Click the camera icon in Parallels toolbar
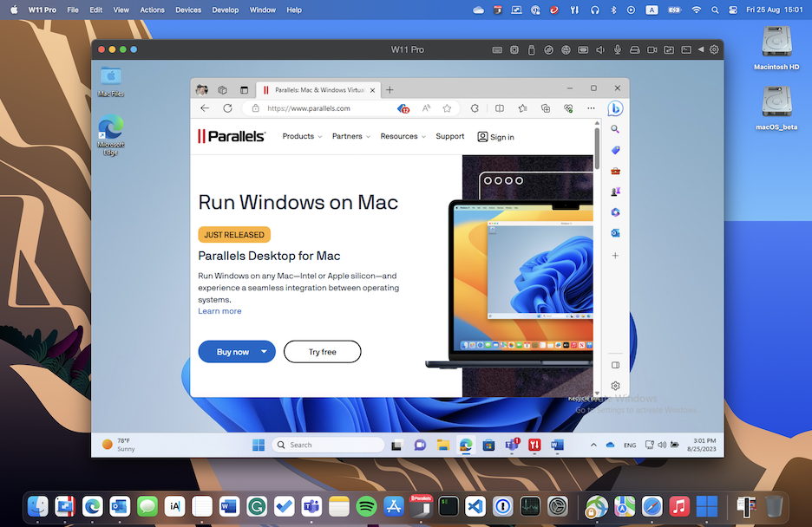Image resolution: width=812 pixels, height=527 pixels. [652, 49]
